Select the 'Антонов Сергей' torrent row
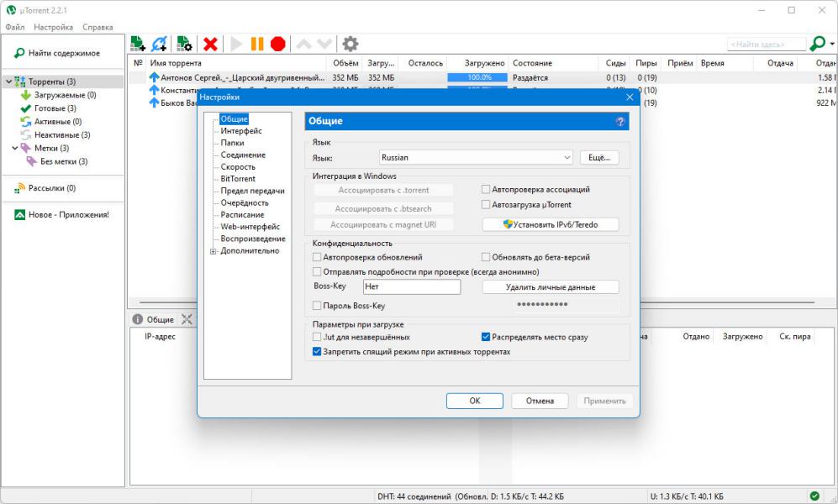Viewport: 838px width, 504px height. point(481,77)
